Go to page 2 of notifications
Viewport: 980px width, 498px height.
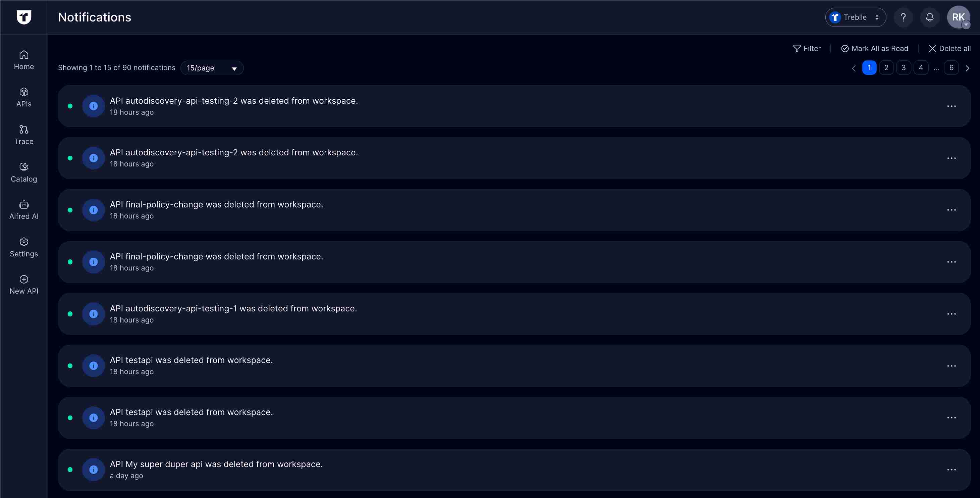886,68
